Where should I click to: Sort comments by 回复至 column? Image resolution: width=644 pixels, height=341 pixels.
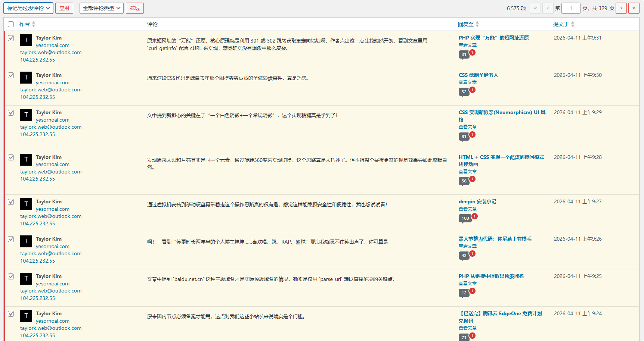[x=466, y=24]
